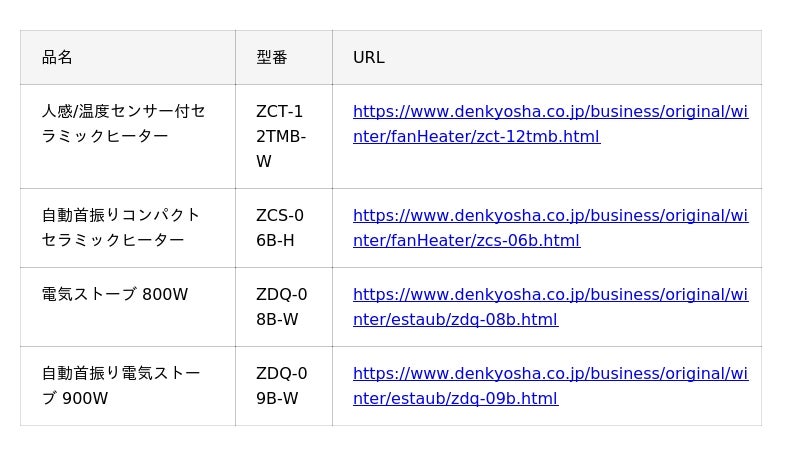800x456 pixels.
Task: Select the 自動首振り電気ストーブ 900W product name
Action: [x=121, y=386]
